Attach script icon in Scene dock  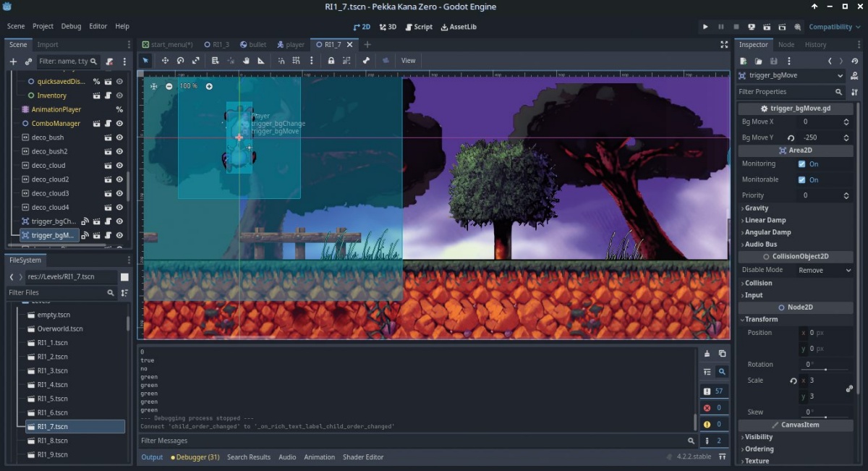click(109, 61)
